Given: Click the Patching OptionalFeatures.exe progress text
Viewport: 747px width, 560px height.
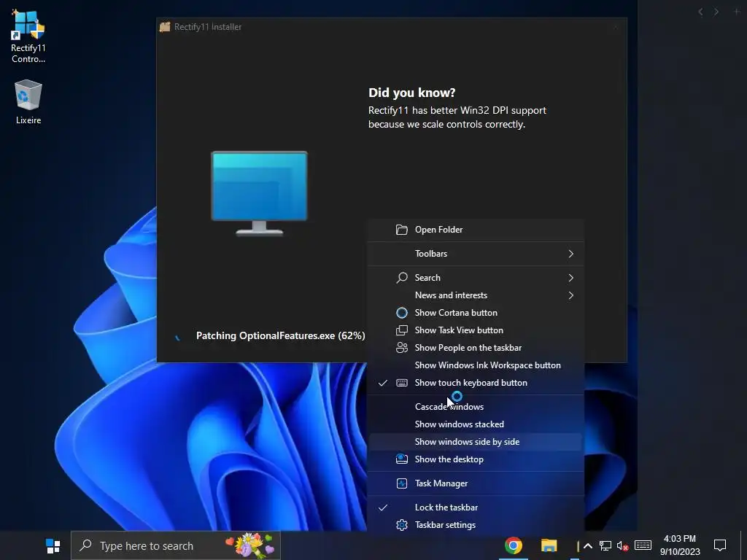Looking at the screenshot, I should (x=281, y=335).
